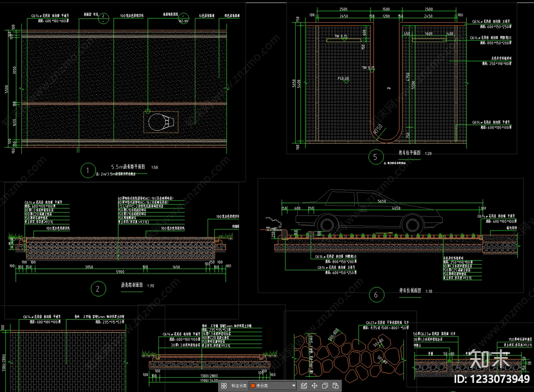Click the 1900/3400 dimension text
This screenshot has height=392, width=534.
[x=209, y=380]
